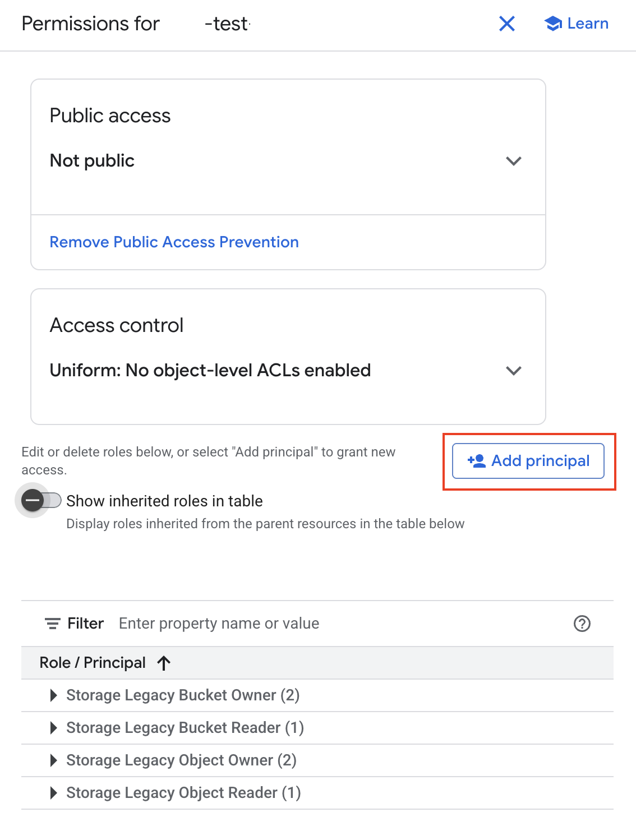Screen dimensions: 636x840
Task: Click the Learn graduation cap icon
Action: tap(553, 24)
